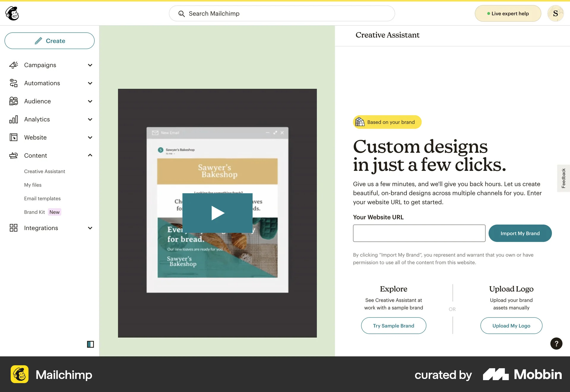Open the help question mark button

click(x=556, y=344)
